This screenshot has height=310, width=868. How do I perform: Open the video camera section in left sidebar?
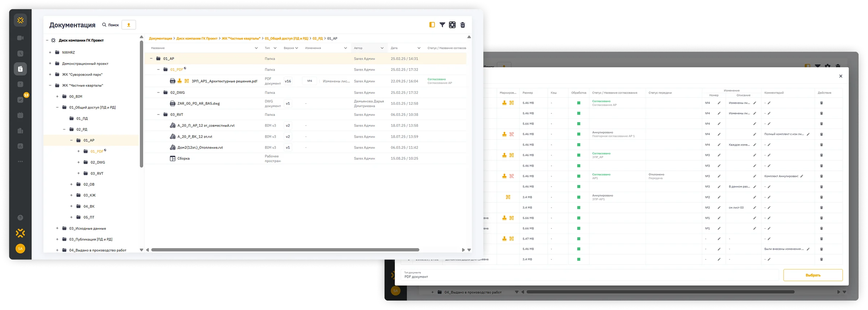tap(20, 38)
